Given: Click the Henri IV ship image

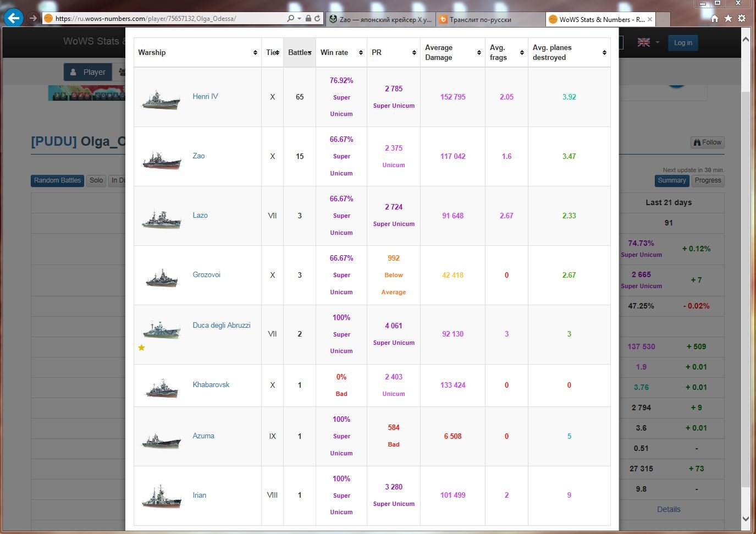Looking at the screenshot, I should pyautogui.click(x=161, y=100).
